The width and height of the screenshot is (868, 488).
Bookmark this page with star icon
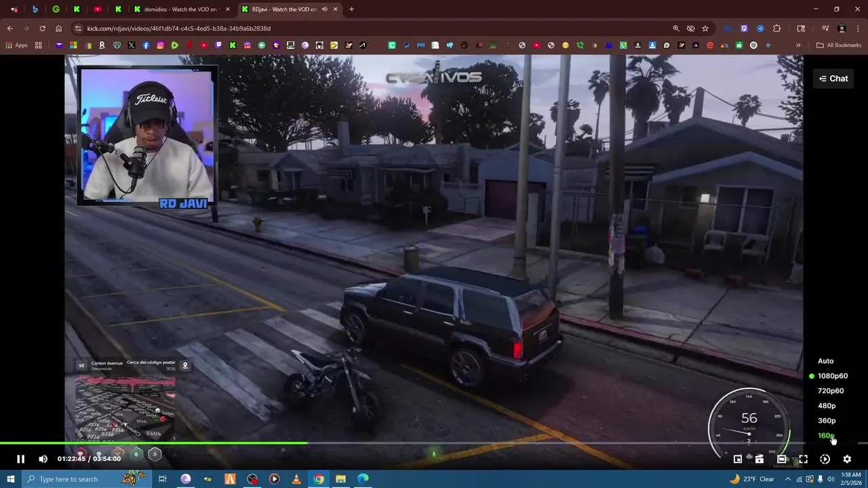coord(705,28)
